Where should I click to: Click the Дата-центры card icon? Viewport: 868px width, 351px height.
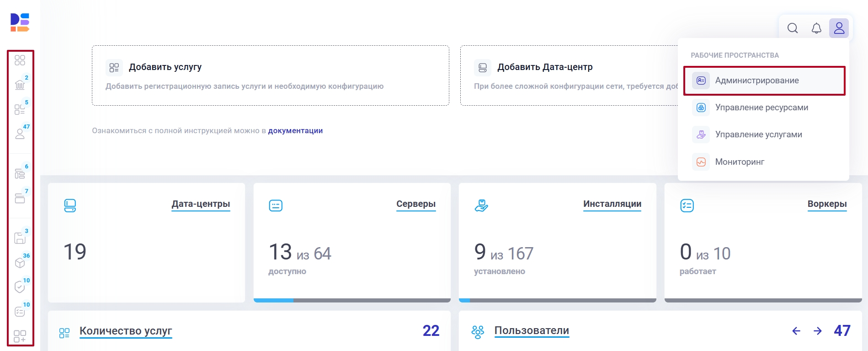pyautogui.click(x=70, y=205)
